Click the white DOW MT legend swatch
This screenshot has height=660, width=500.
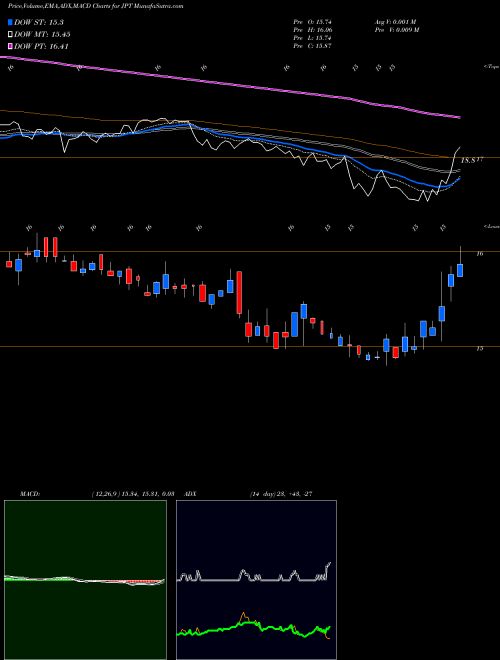click(x=11, y=34)
